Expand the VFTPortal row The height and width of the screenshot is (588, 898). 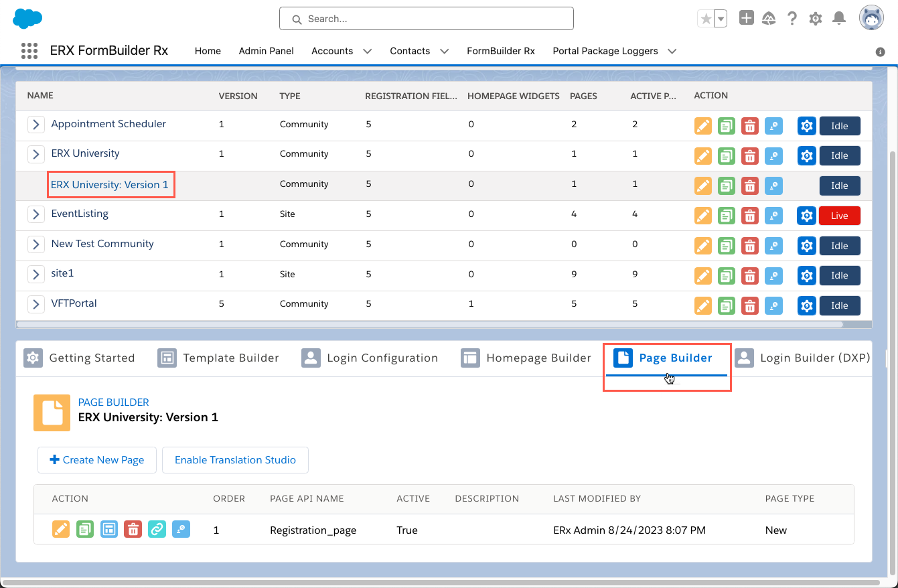coord(36,304)
